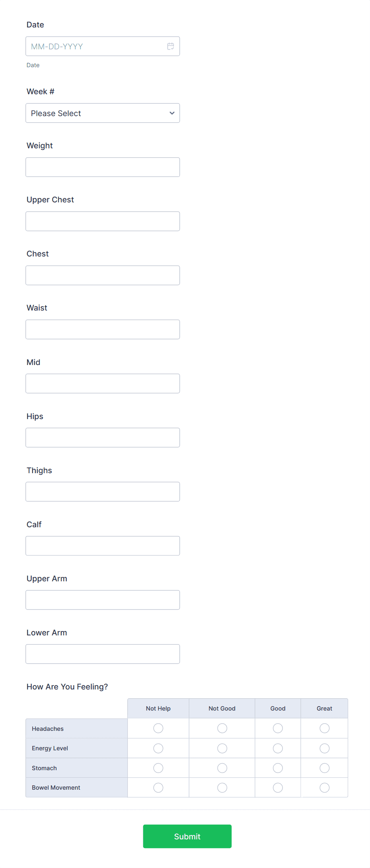Click the Lower Arm input field
The width and height of the screenshot is (370, 868).
102,654
